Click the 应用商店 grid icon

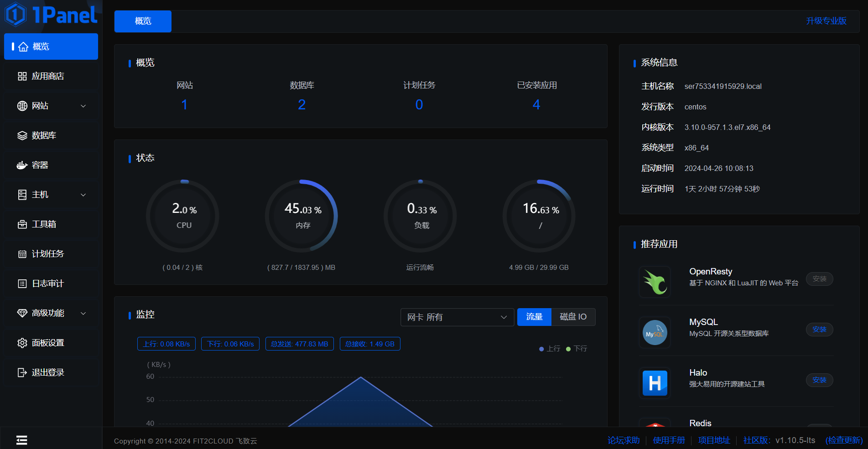click(22, 76)
